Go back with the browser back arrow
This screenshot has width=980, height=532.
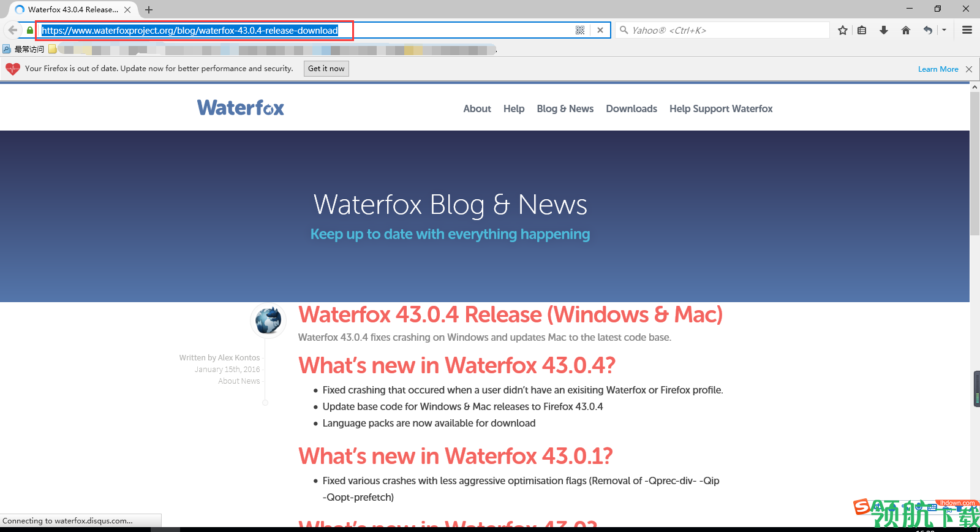click(12, 30)
